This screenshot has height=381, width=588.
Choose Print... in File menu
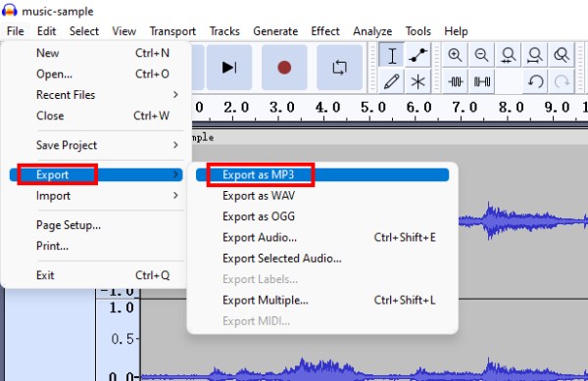click(x=96, y=246)
